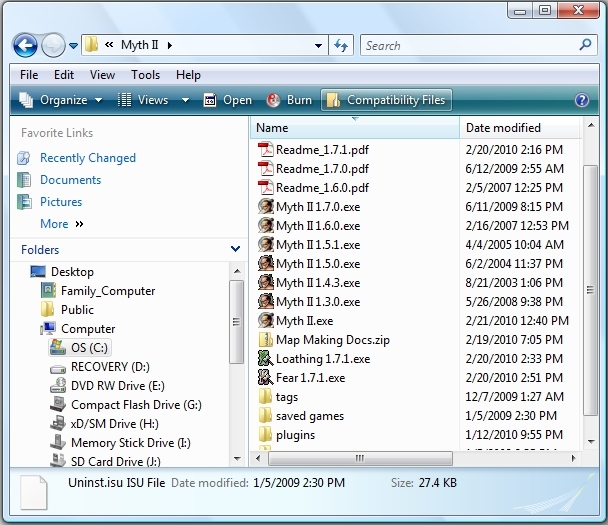The height and width of the screenshot is (525, 608).
Task: Click the file list vertical scrollbar thumb
Action: 591,290
